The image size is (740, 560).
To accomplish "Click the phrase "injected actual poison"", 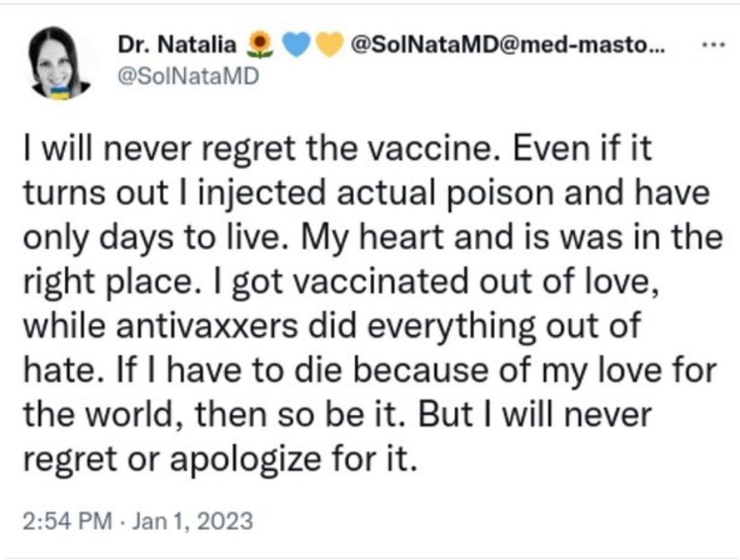I will (x=305, y=195).
